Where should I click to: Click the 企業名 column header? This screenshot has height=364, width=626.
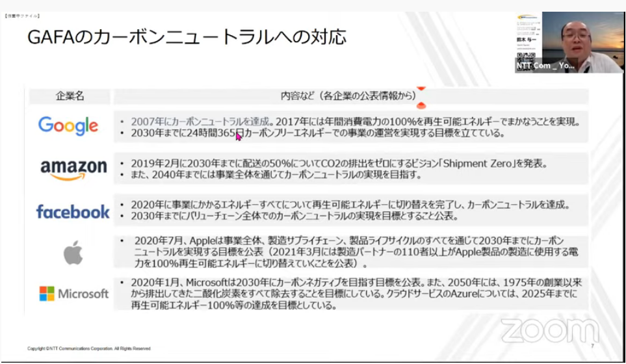click(x=70, y=96)
